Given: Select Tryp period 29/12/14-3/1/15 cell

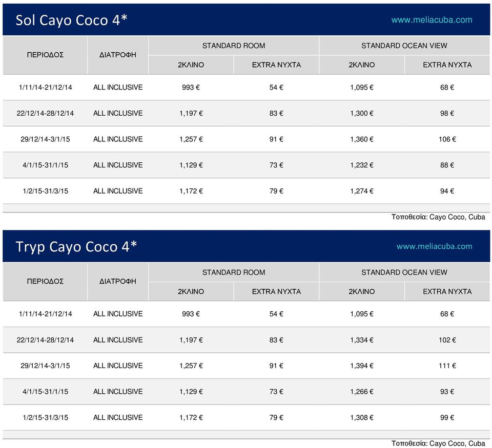Looking at the screenshot, I should point(45,366).
